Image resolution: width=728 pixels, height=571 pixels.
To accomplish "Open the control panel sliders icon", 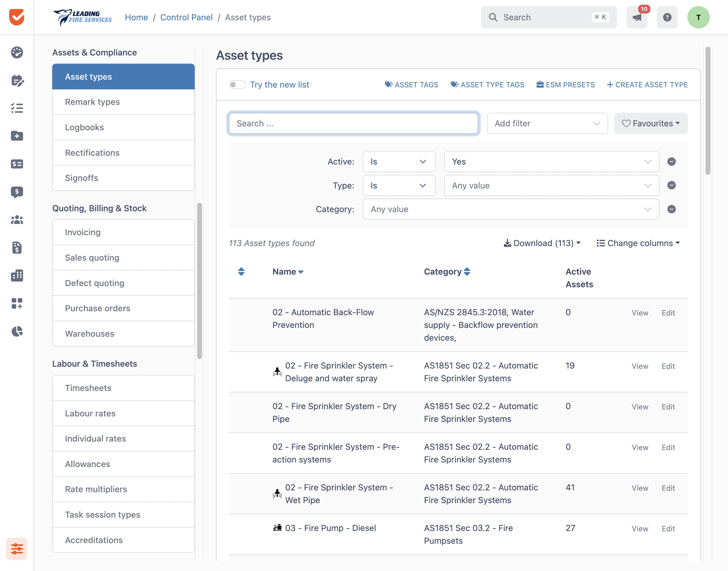I will pyautogui.click(x=17, y=549).
